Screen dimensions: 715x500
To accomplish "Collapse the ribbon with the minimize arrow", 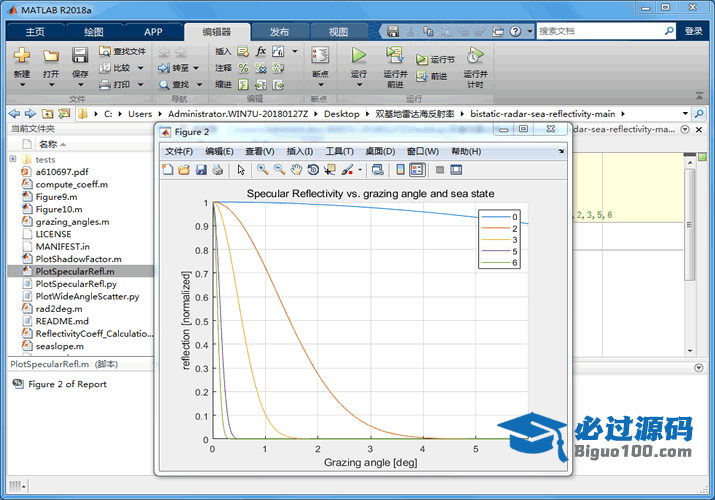I will point(699,96).
